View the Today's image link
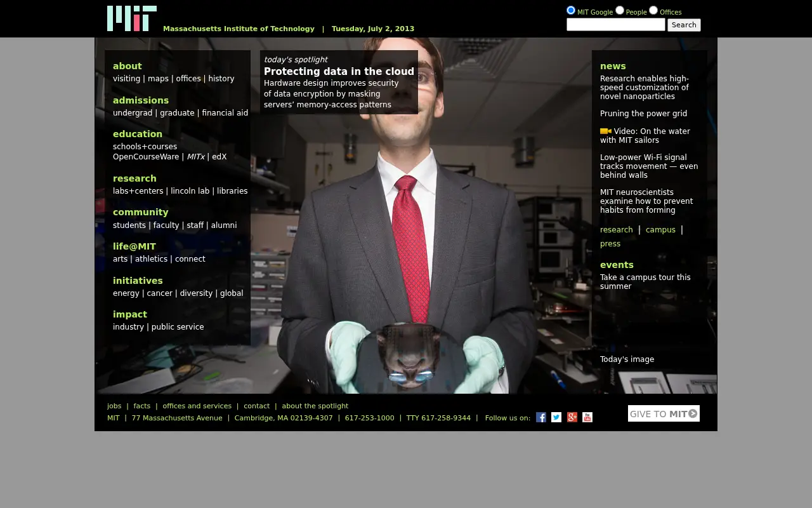Image resolution: width=812 pixels, height=508 pixels. coord(627,359)
